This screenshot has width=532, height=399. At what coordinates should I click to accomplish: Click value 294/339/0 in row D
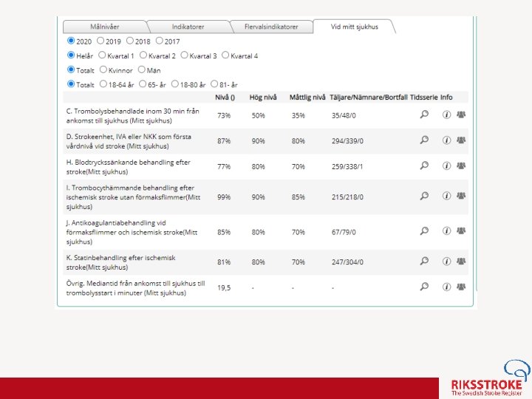[347, 141]
